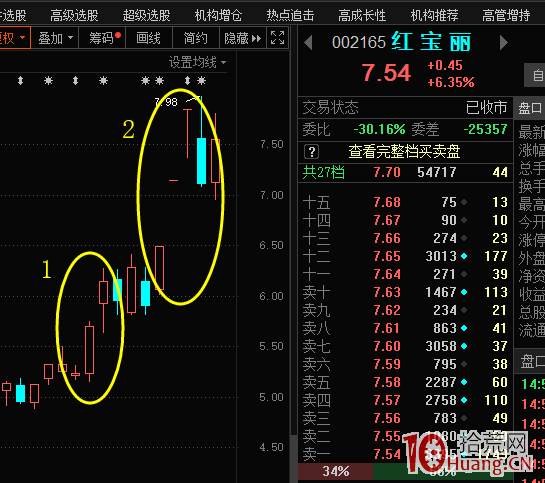
Task: Switch to 简约 simple mode
Action: coord(196,38)
